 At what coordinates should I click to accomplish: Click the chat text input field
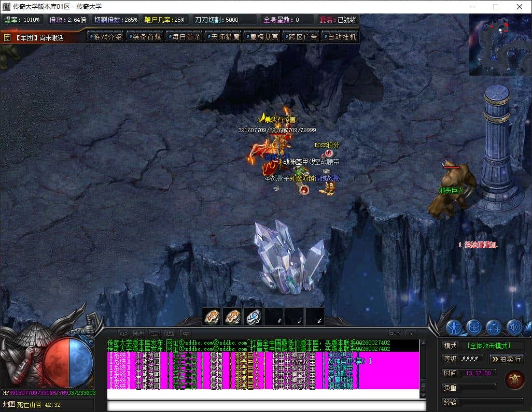coord(267,406)
